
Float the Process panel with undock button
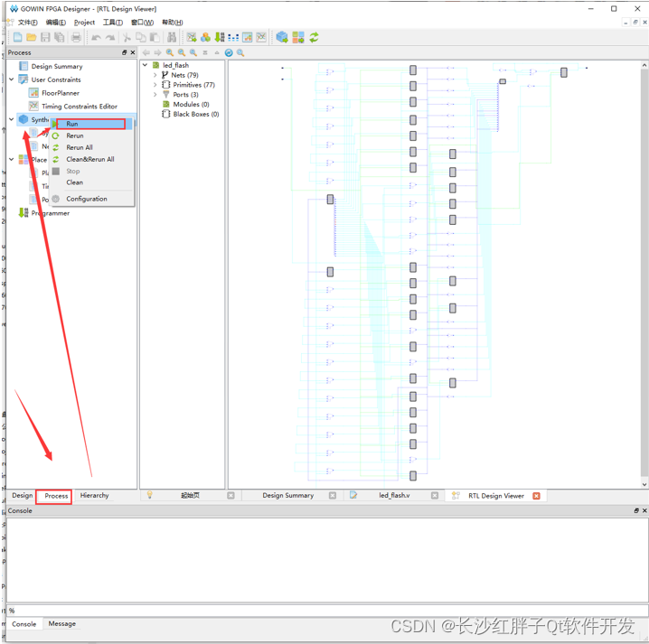(124, 52)
